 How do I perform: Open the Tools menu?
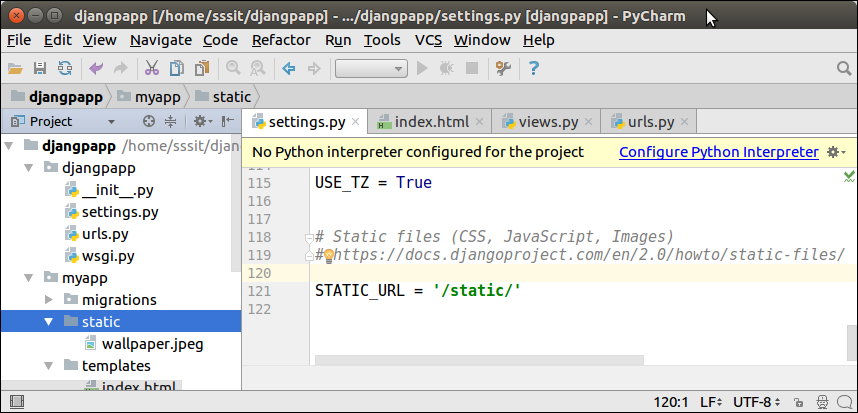pos(382,40)
